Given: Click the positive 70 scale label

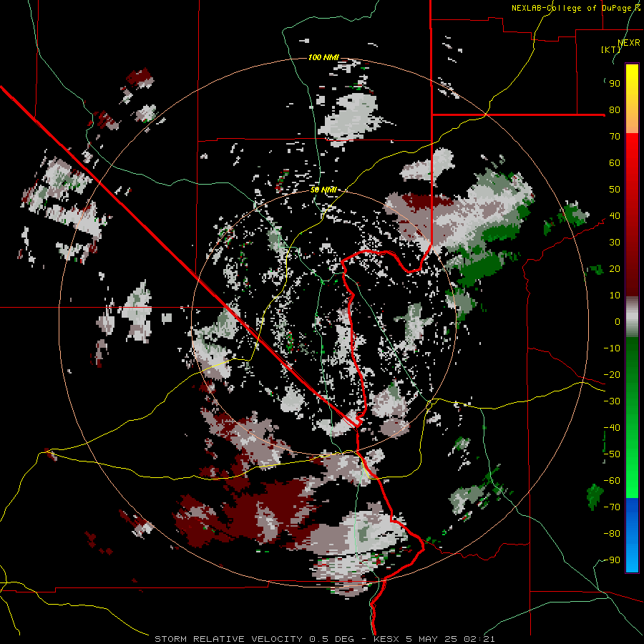Looking at the screenshot, I should (615, 137).
